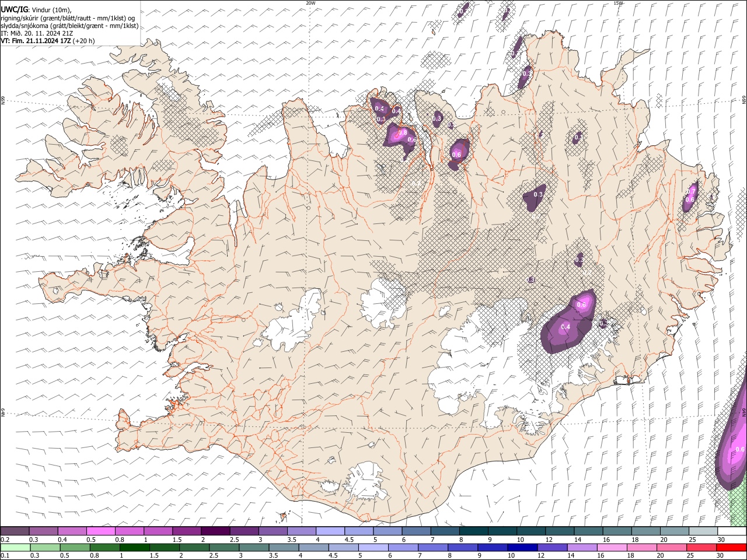Click the dark teal swatch labeled 8, upper legend

click(x=474, y=531)
